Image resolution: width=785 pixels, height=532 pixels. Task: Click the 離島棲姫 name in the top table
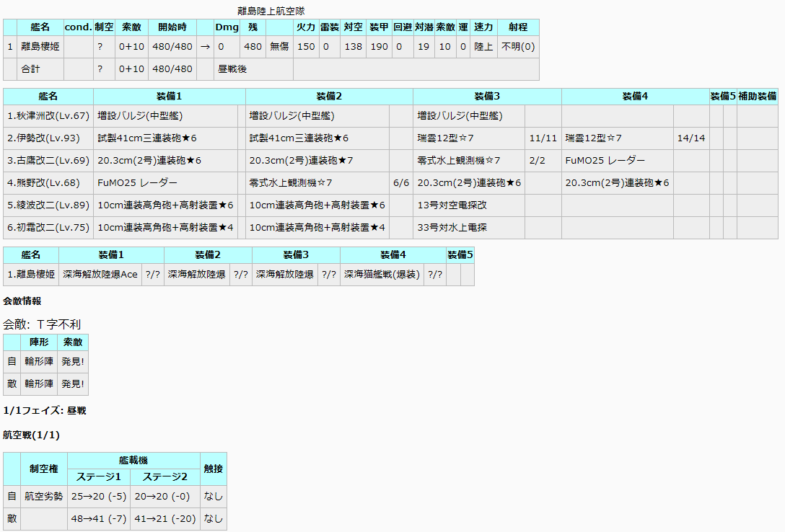click(x=40, y=47)
